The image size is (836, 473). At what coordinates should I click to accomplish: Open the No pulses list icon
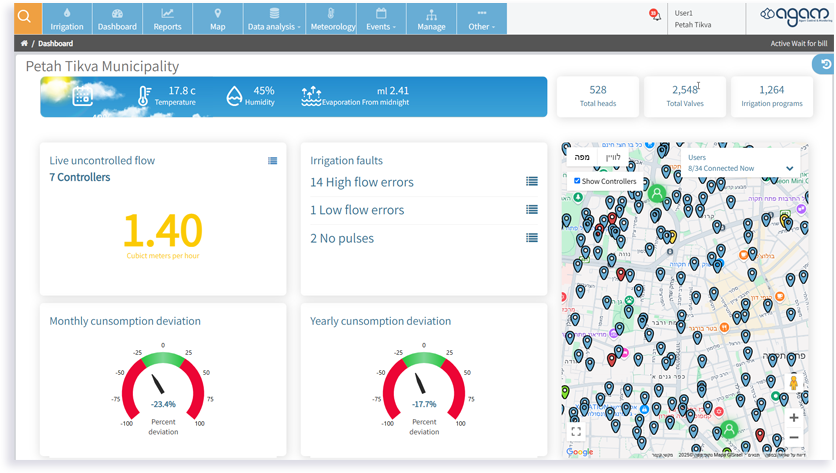click(x=532, y=238)
